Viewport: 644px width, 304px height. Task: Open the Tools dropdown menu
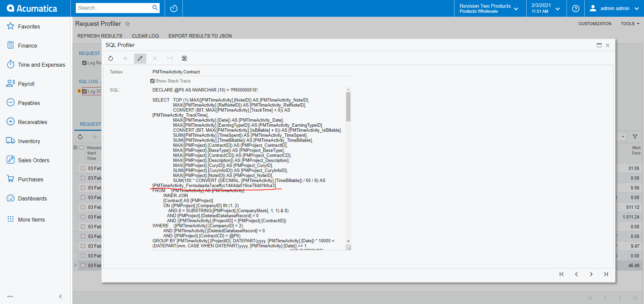(x=630, y=24)
